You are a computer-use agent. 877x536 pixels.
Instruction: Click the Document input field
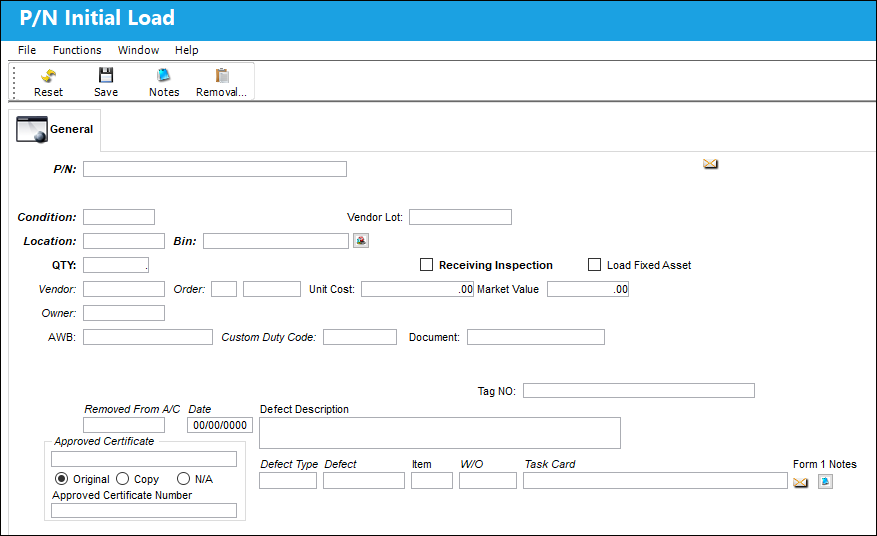(536, 337)
